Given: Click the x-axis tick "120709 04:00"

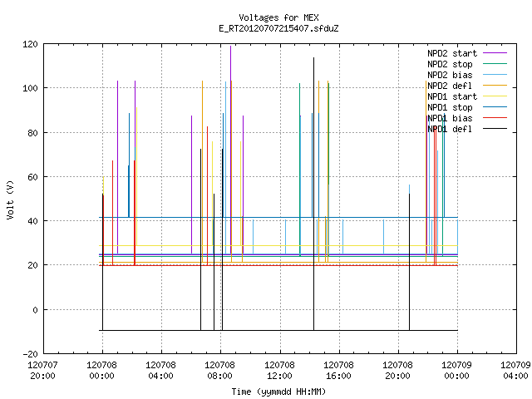Looking at the screenshot, I should (515, 371).
